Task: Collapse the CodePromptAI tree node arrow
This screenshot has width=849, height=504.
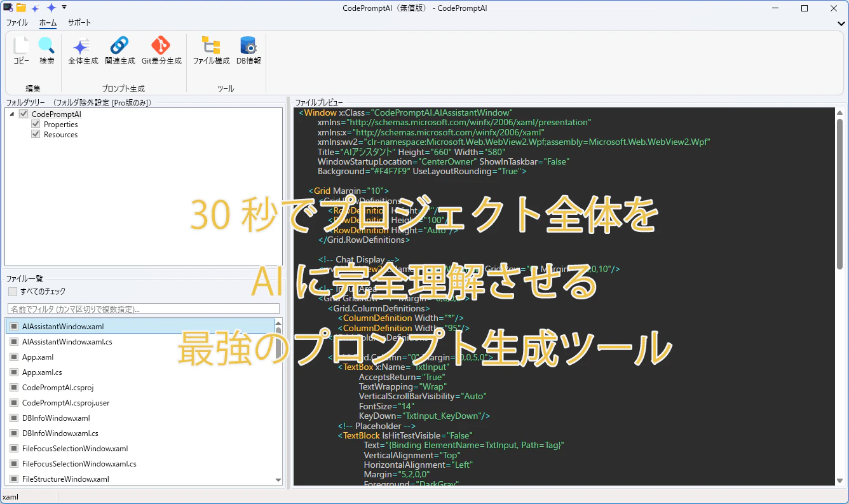Action: (x=11, y=114)
